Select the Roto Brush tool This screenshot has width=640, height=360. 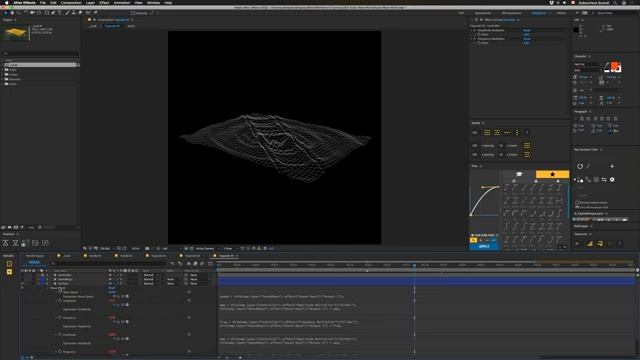point(88,13)
